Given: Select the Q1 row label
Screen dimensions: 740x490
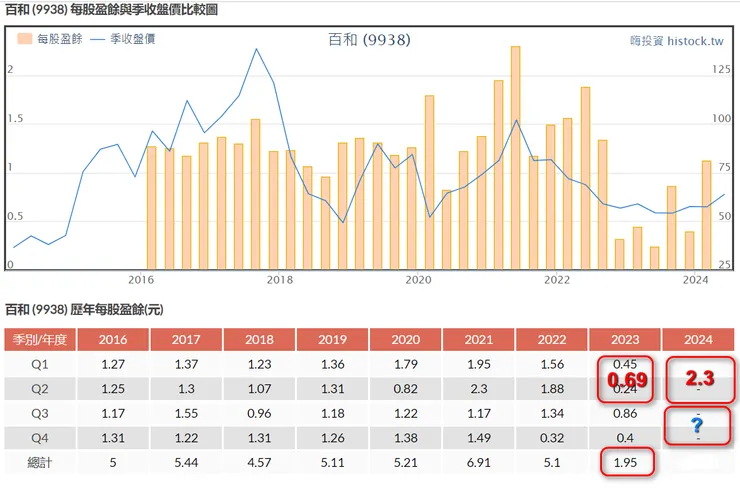Looking at the screenshot, I should coord(40,364).
